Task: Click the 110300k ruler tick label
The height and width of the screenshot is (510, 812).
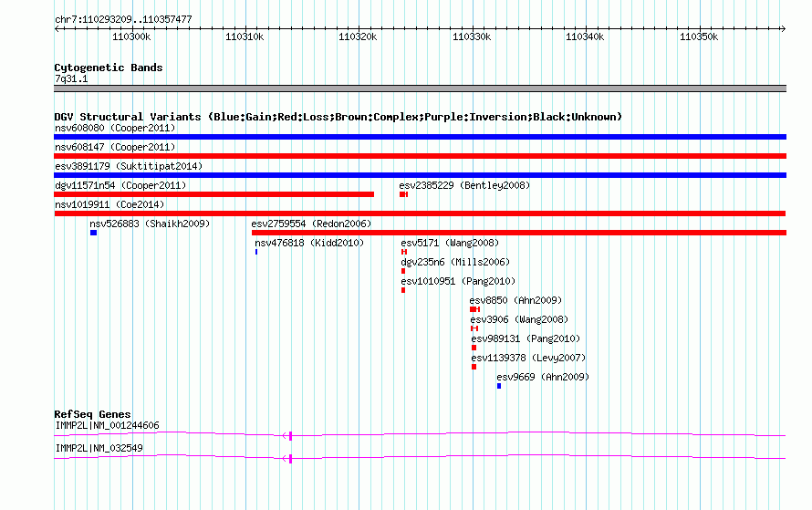Action: pyautogui.click(x=131, y=37)
